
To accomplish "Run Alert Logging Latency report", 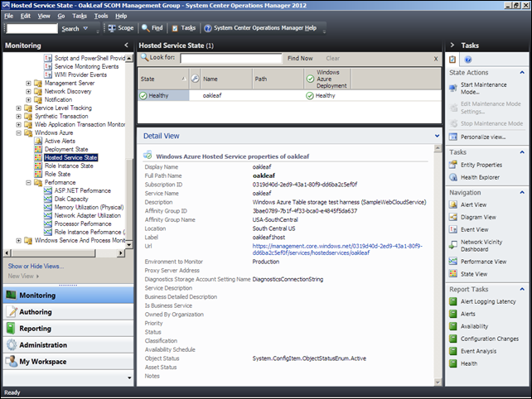I will click(488, 301).
